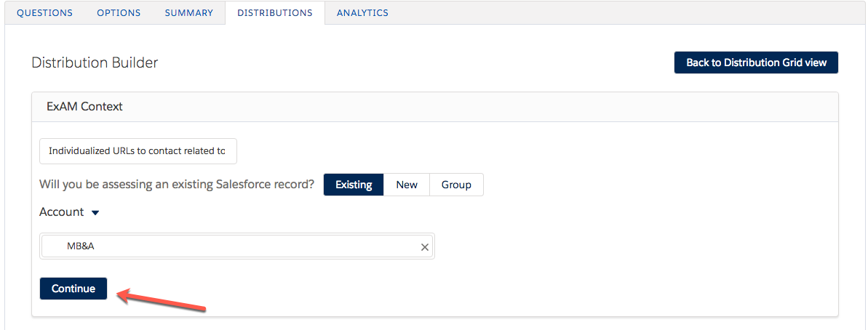Screen dimensions: 868x330
Task: Click the Account dropdown triangle arrow
Action: pyautogui.click(x=95, y=212)
